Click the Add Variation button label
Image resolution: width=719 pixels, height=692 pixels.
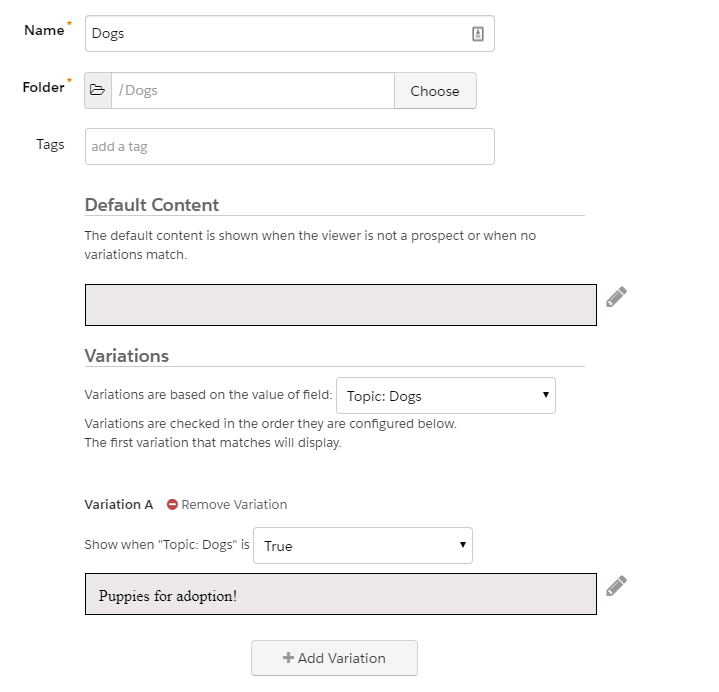[x=341, y=658]
